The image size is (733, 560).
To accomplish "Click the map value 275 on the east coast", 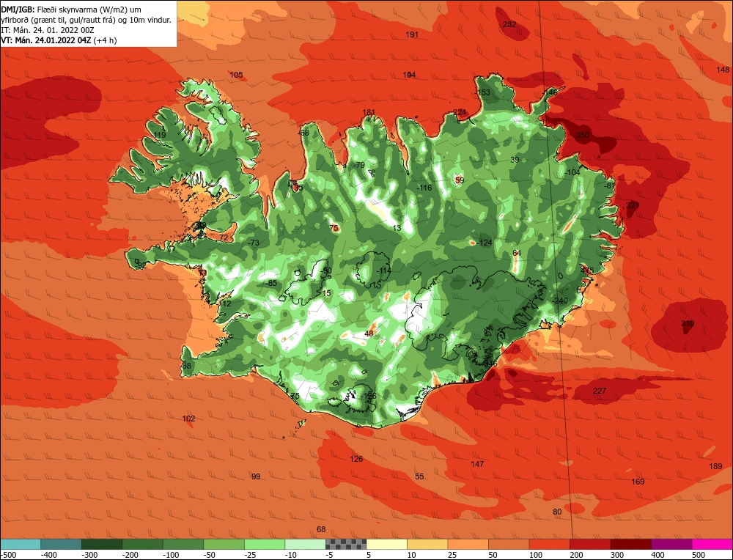I will (x=587, y=270).
